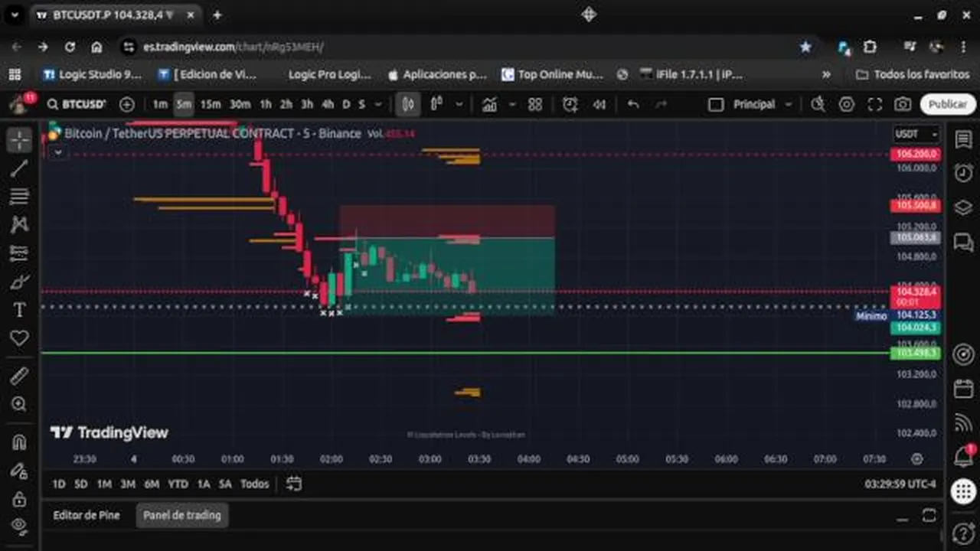The height and width of the screenshot is (551, 980).
Task: Open the target ideas panel icon
Action: tap(963, 354)
